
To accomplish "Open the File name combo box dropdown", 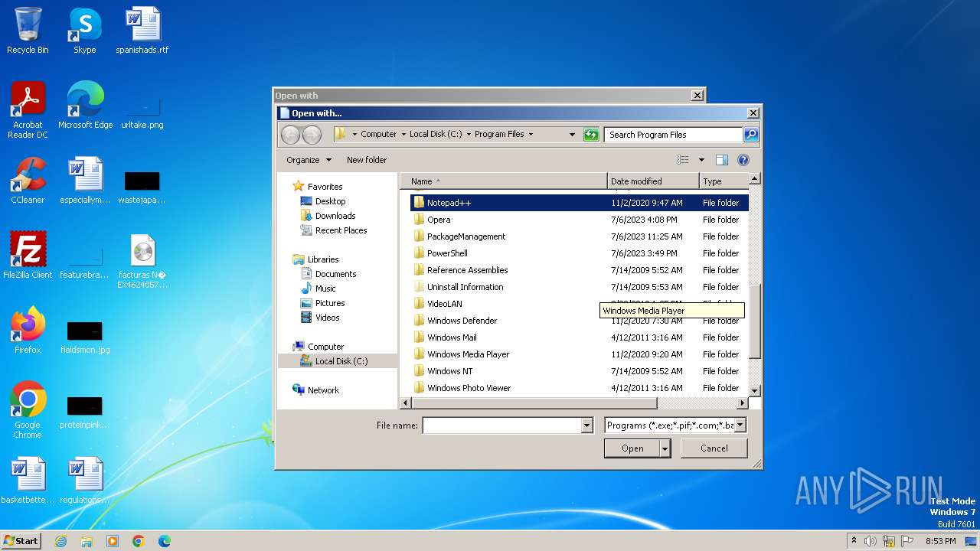I will [587, 425].
